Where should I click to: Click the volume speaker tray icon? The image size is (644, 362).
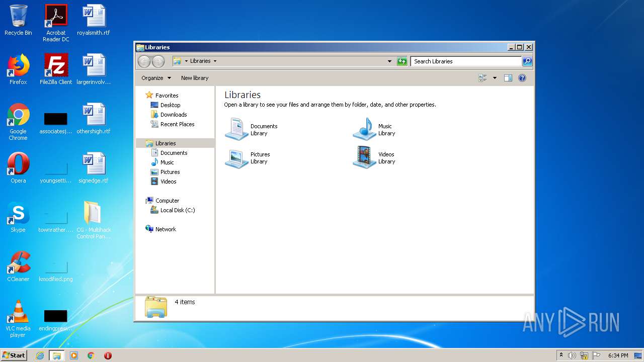coord(572,355)
